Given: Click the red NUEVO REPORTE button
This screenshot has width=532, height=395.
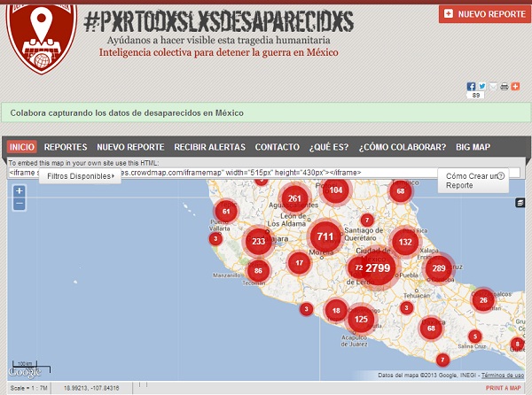Looking at the screenshot, I should 485,14.
